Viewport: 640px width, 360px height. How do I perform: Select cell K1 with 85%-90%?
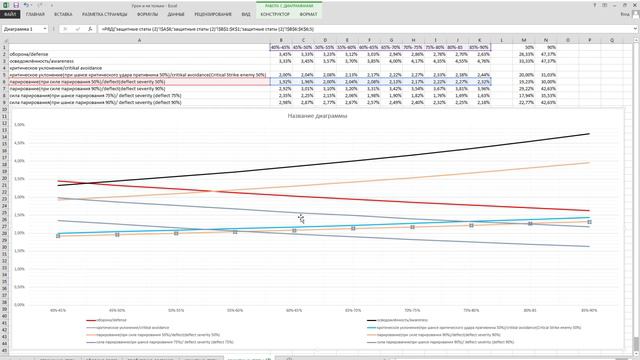[479, 47]
